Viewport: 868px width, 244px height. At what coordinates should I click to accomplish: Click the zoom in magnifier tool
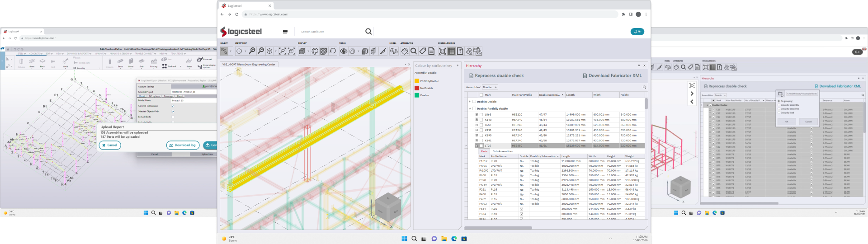pyautogui.click(x=252, y=52)
